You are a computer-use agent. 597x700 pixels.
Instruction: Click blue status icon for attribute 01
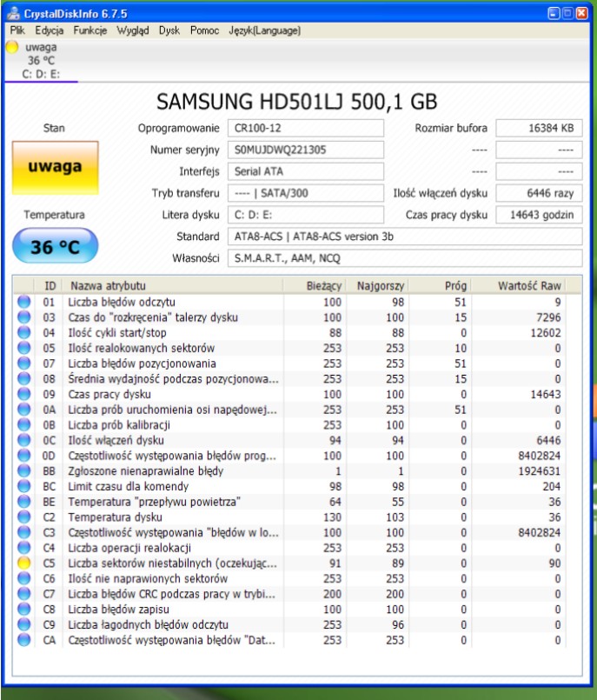24,302
